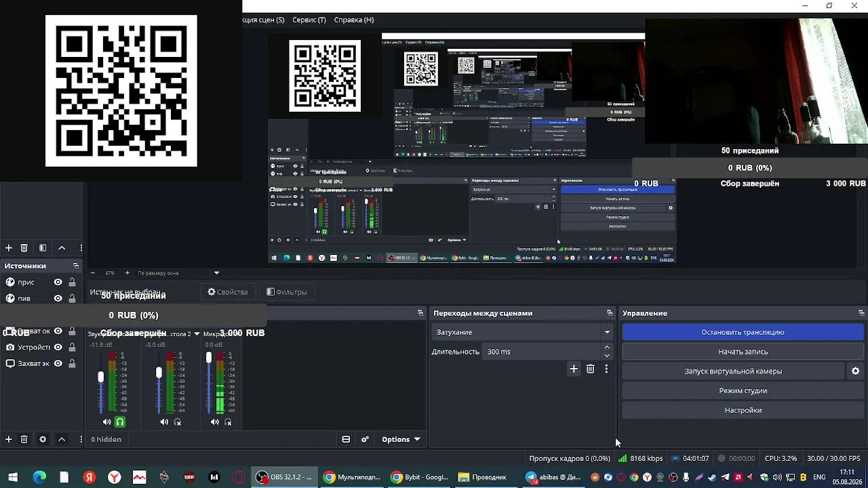
Task: Click the 300 ms duration field
Action: click(542, 352)
